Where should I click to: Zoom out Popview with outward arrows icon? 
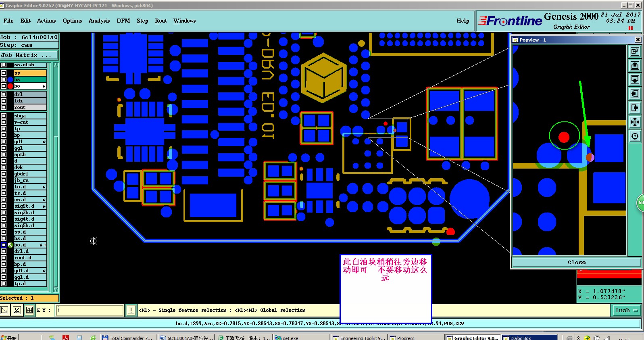[x=635, y=136]
